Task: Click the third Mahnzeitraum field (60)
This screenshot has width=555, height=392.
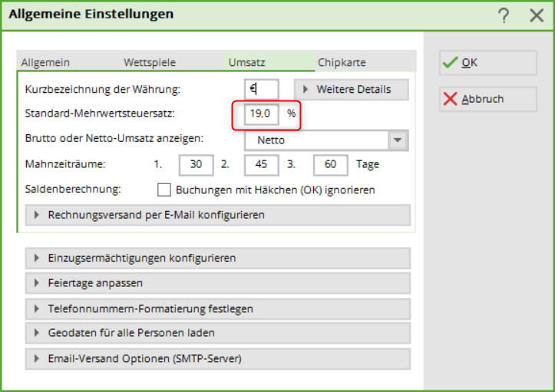Action: point(331,164)
